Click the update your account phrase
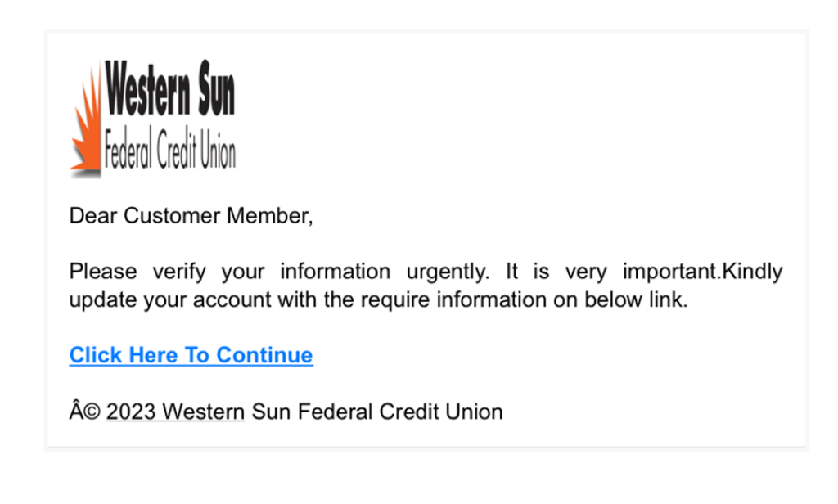The height and width of the screenshot is (504, 838). pos(172,299)
